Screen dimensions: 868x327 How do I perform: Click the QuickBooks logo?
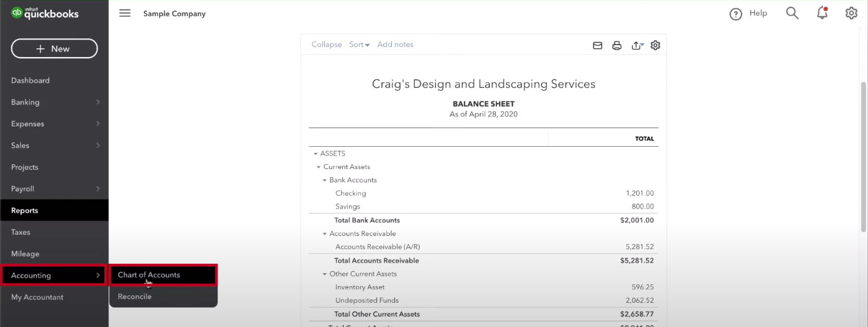coord(45,13)
